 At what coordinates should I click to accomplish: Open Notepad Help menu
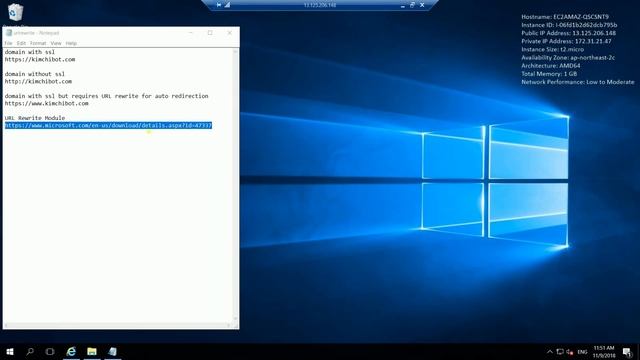(71, 43)
